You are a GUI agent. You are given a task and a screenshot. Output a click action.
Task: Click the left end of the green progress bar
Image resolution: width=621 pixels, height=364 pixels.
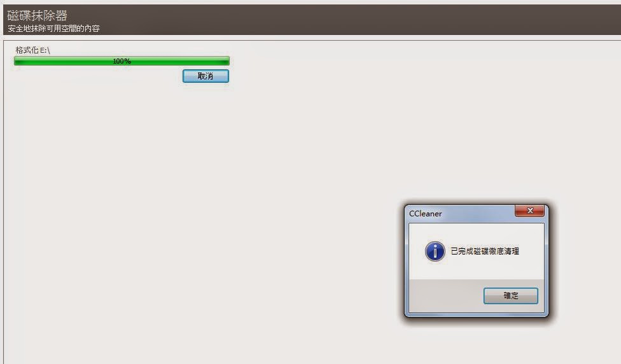(18, 61)
